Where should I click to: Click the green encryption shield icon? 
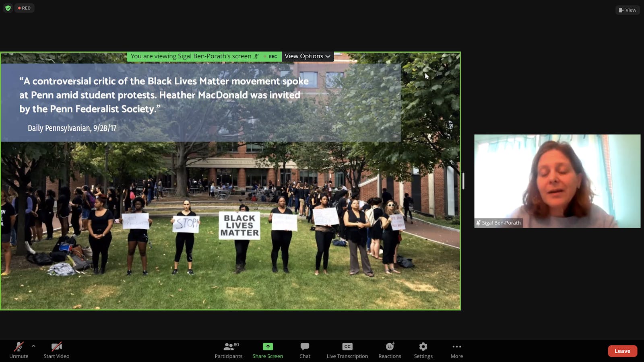click(x=8, y=8)
